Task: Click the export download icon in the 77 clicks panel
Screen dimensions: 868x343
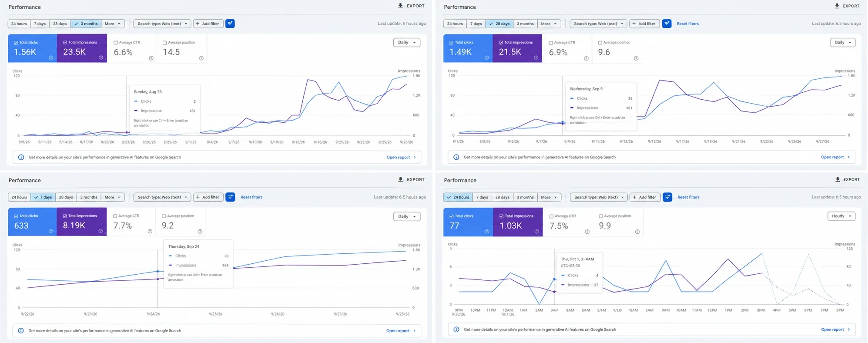Action: click(x=838, y=179)
